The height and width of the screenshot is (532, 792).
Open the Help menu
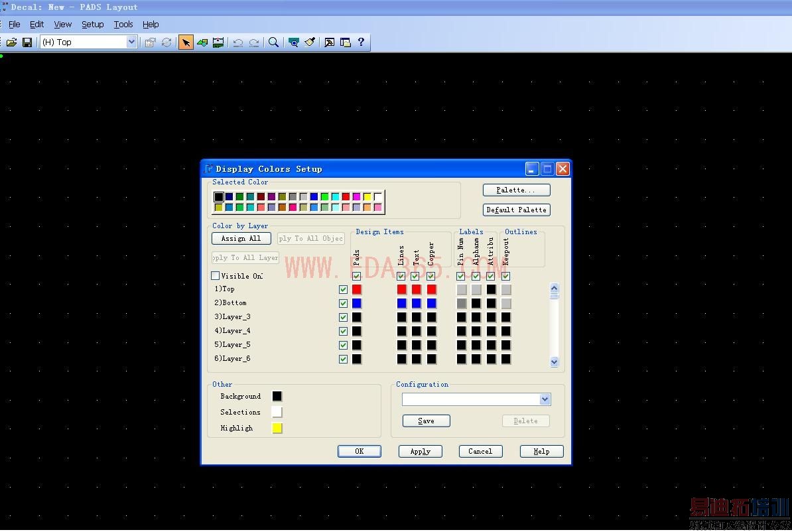pyautogui.click(x=151, y=25)
